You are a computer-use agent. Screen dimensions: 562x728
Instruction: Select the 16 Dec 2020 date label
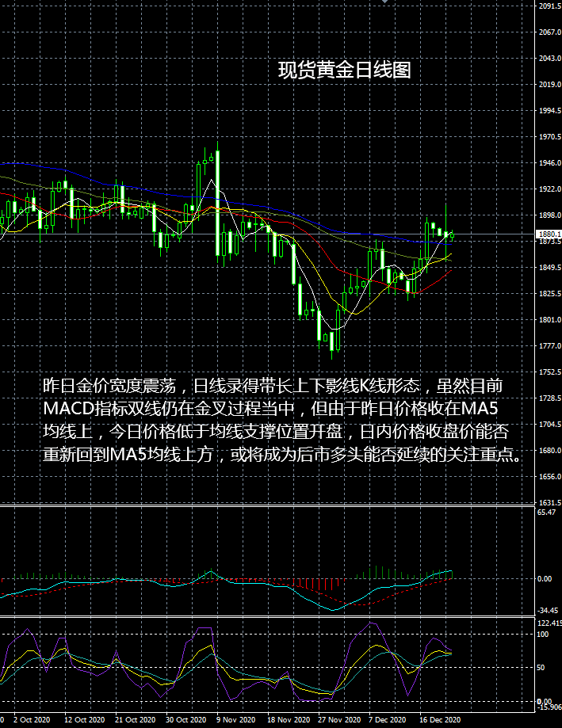(440, 719)
